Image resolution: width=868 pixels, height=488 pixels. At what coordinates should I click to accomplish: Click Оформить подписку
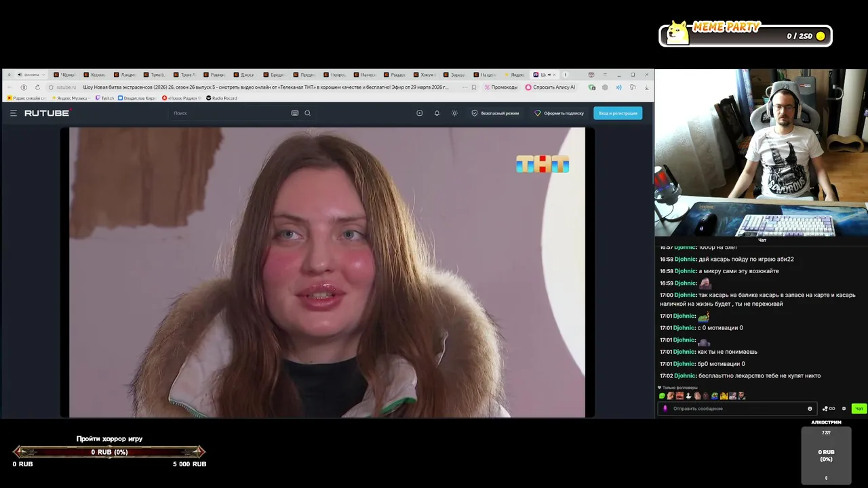(559, 113)
